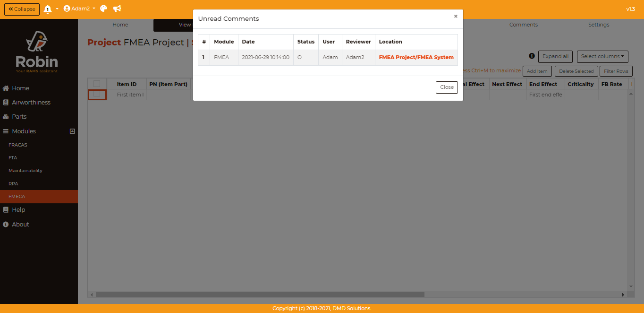Image resolution: width=644 pixels, height=313 pixels.
Task: Open the Select columns dropdown
Action: pyautogui.click(x=602, y=57)
